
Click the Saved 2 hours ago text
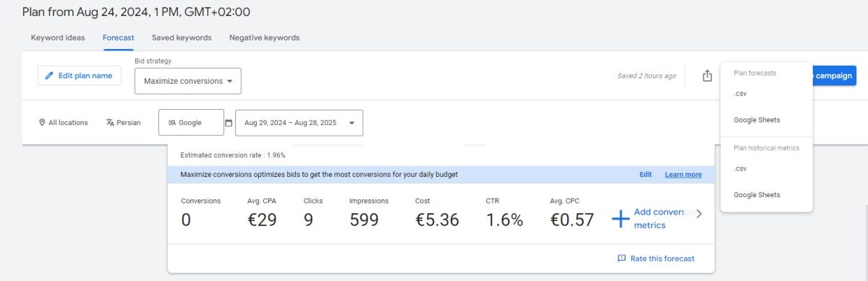pos(647,76)
